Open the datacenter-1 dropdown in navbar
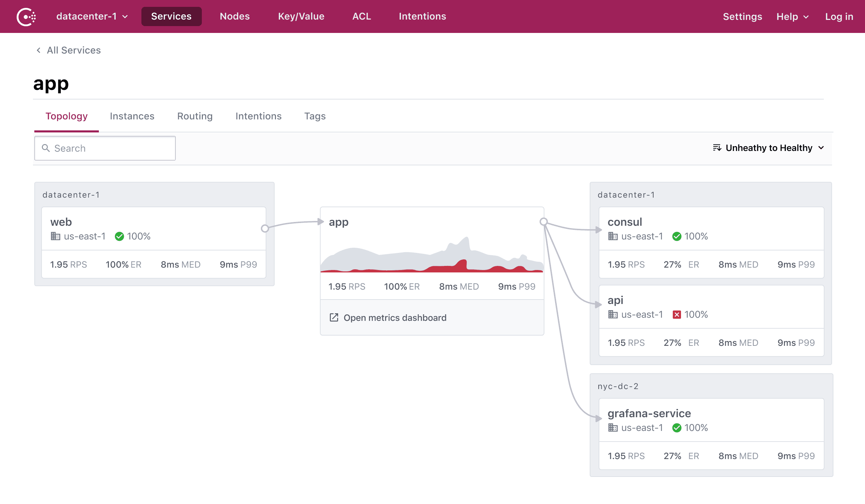This screenshot has height=504, width=865. [92, 16]
